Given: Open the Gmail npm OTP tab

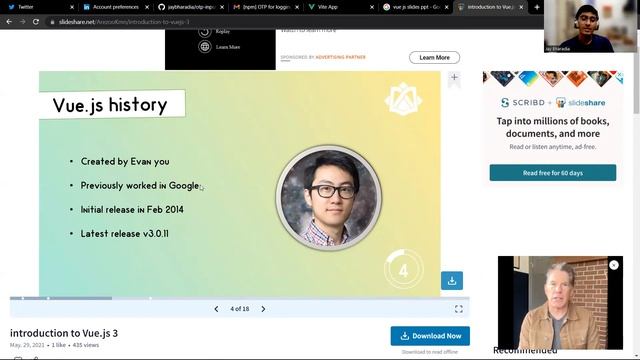Looking at the screenshot, I should coord(265,7).
